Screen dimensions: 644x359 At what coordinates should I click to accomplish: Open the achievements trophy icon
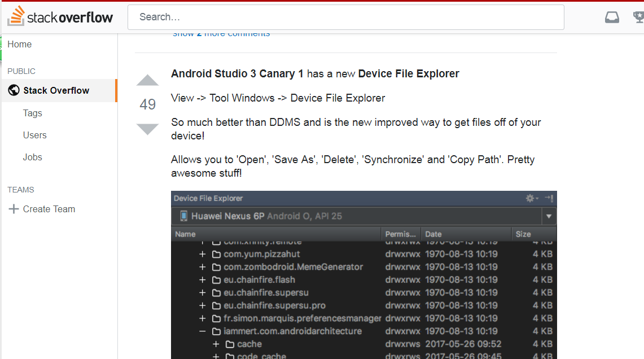click(x=638, y=17)
